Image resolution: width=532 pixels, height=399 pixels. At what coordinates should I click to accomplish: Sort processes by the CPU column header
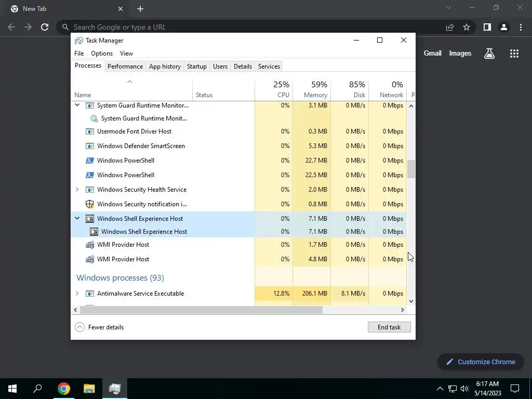pyautogui.click(x=274, y=89)
